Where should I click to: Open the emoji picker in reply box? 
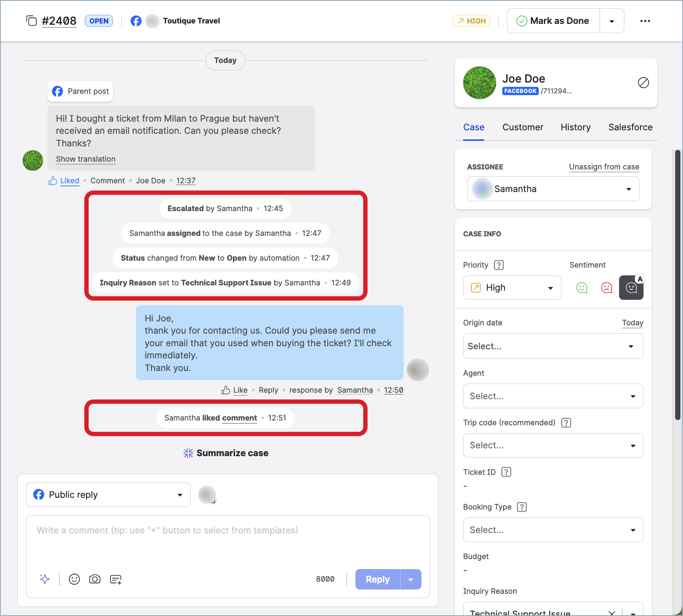tap(74, 579)
